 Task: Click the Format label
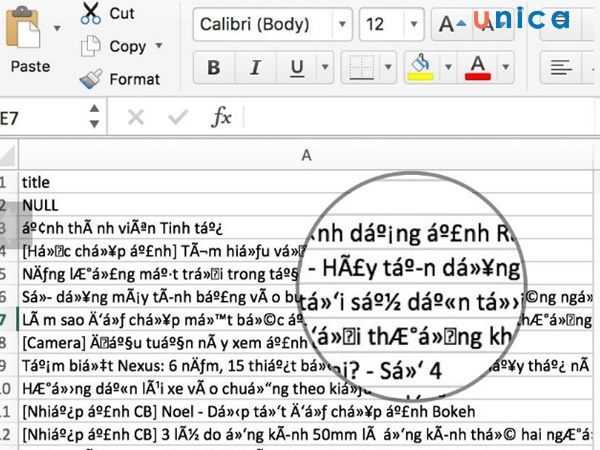click(135, 79)
